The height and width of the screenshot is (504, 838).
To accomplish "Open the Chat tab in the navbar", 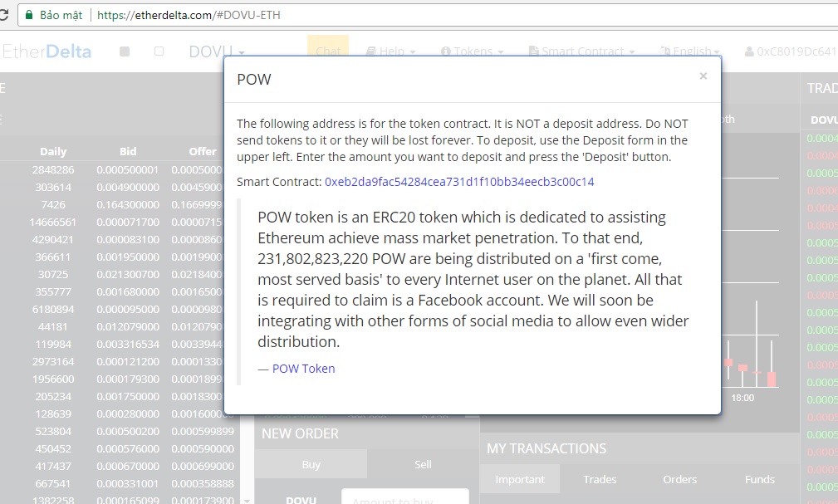I will 328,51.
